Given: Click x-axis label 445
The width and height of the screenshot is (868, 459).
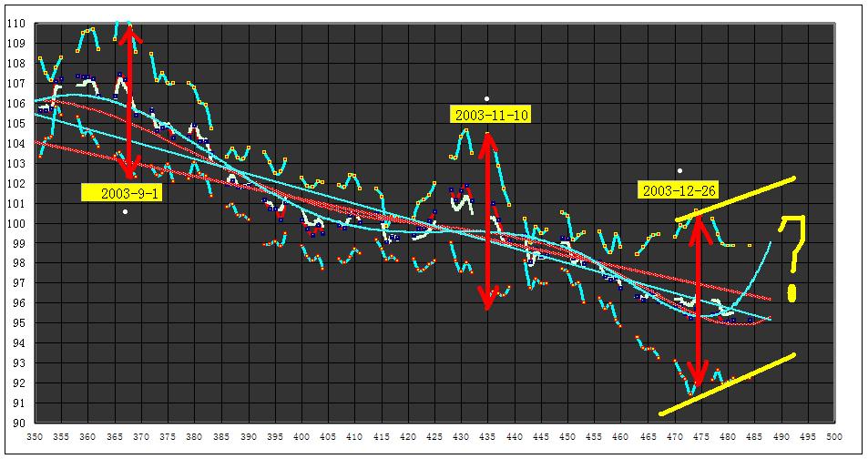Looking at the screenshot, I should [541, 437].
